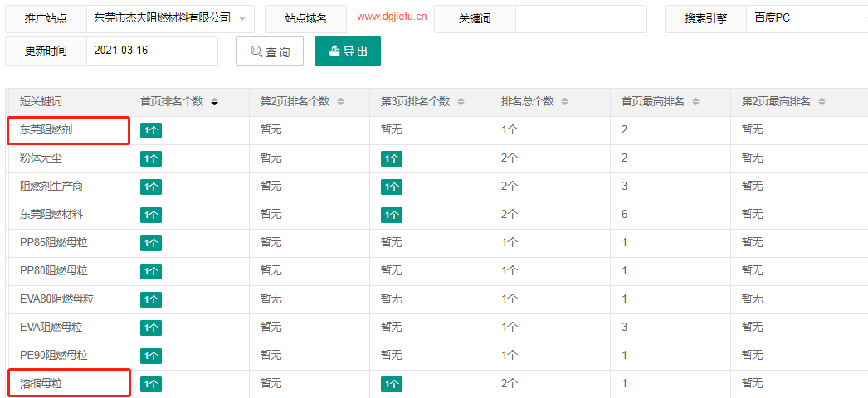Screen dimensions: 868x398
Task: Click 阻燃剂生产商 top rank 3
Action: tap(624, 187)
